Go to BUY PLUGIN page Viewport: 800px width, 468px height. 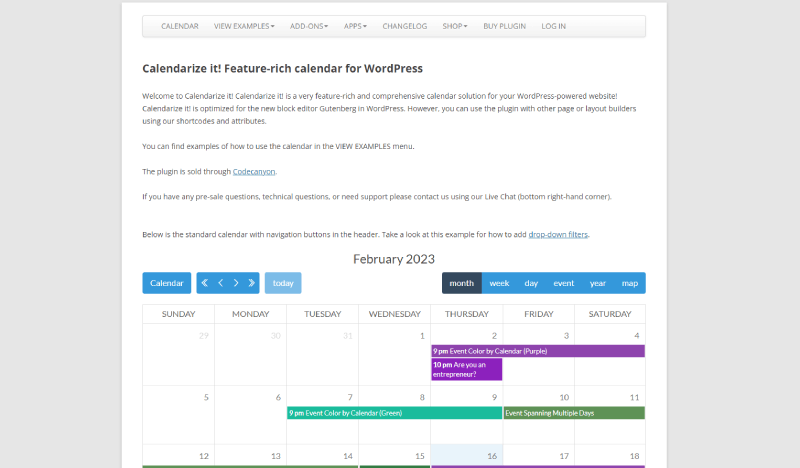505,26
